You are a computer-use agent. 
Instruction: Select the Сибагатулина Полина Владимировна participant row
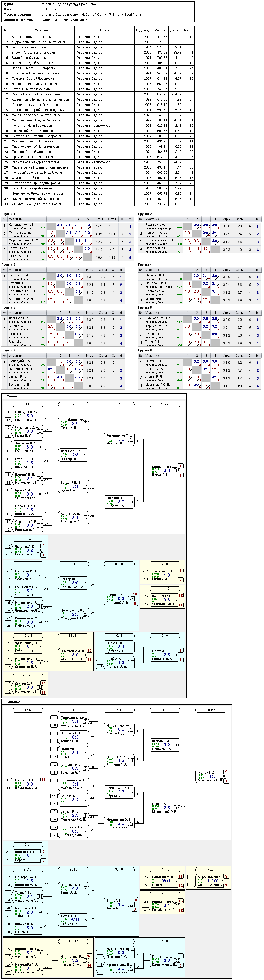(x=98, y=167)
